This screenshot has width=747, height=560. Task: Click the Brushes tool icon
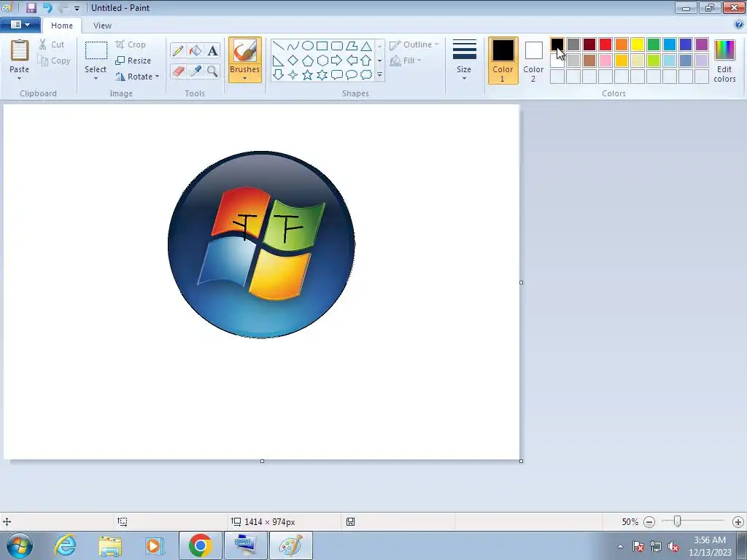click(x=245, y=50)
